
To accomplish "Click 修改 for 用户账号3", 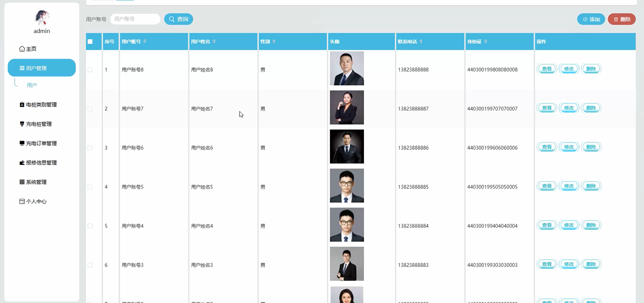I will coord(569,264).
